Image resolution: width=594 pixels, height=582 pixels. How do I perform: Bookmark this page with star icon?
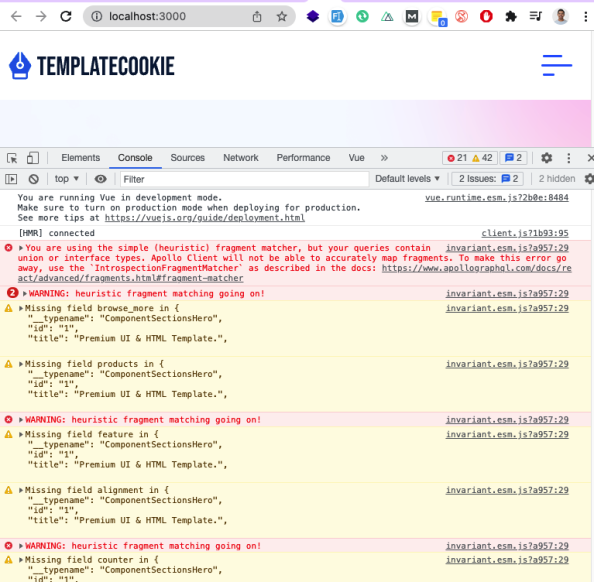pyautogui.click(x=281, y=16)
